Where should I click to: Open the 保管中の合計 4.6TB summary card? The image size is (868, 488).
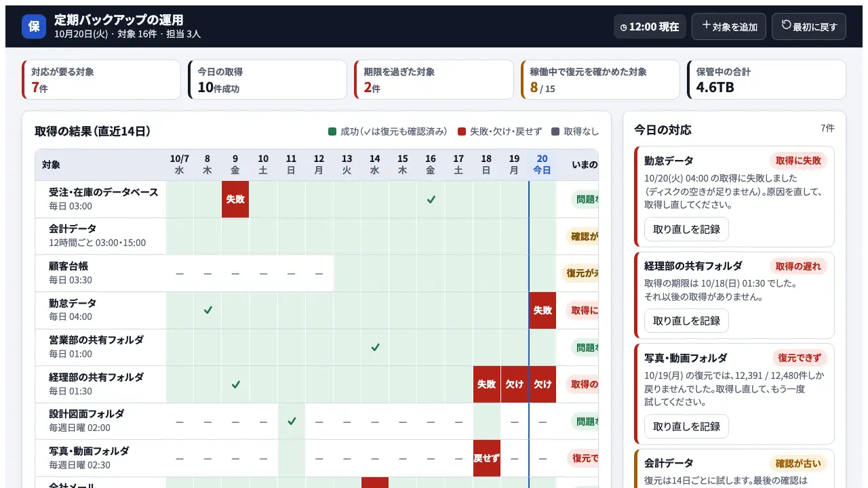766,79
